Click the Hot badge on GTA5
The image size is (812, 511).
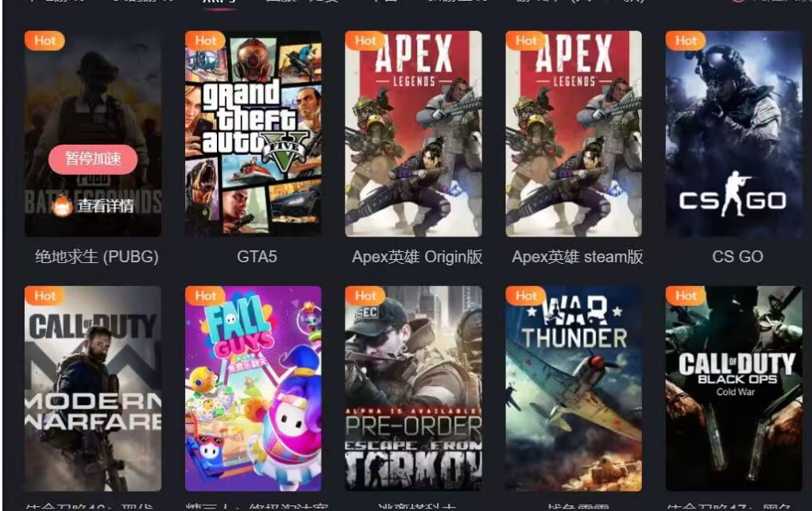(205, 41)
